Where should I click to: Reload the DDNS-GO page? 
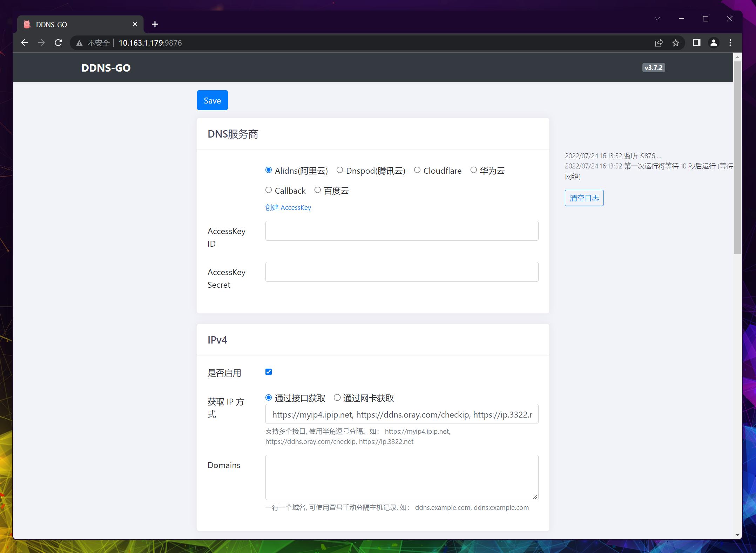click(59, 42)
